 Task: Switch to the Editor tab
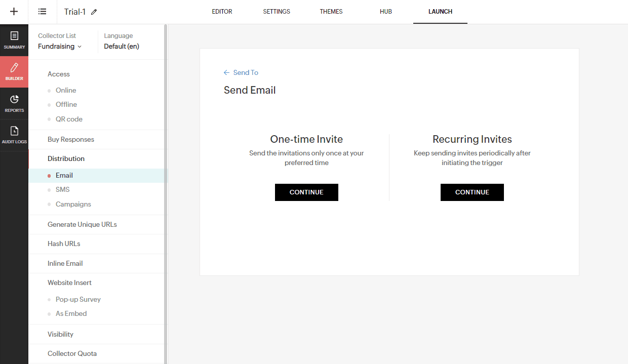(x=222, y=12)
